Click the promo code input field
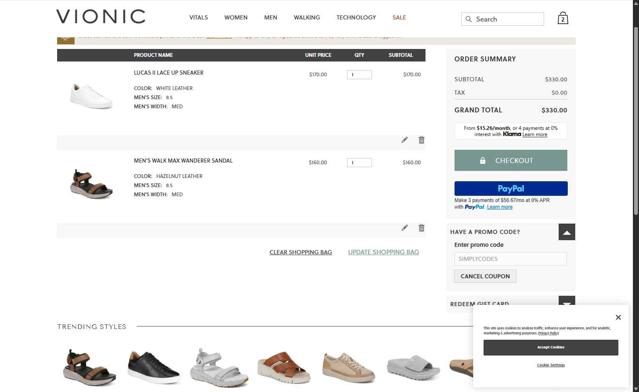Viewport: 639px width, 392px height. pos(510,259)
